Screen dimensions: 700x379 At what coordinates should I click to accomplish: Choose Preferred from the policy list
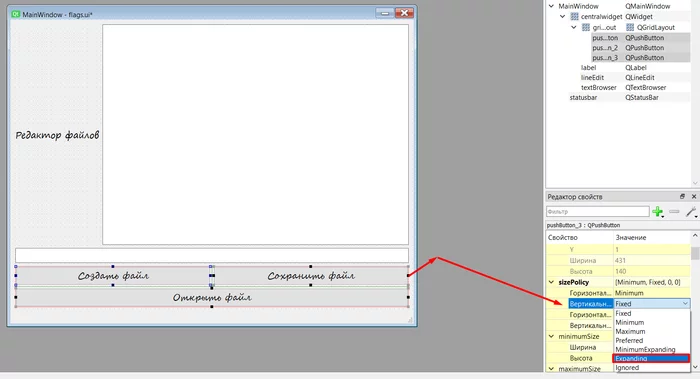point(652,340)
